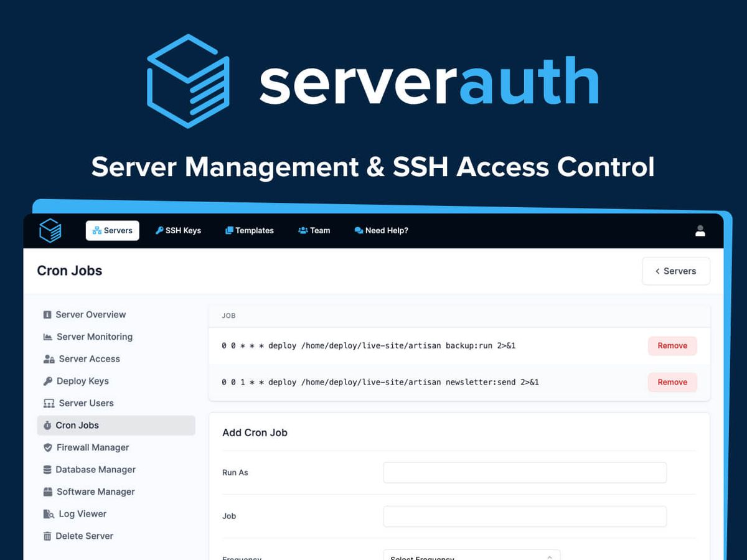Open the Templates section in the navbar
The height and width of the screenshot is (560, 747).
coord(249,230)
